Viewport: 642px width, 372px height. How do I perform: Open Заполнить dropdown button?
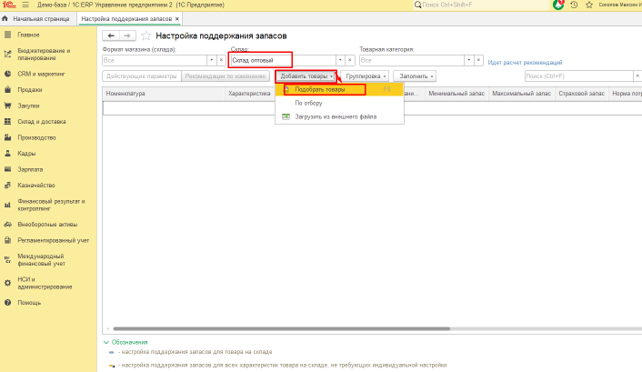(x=415, y=76)
